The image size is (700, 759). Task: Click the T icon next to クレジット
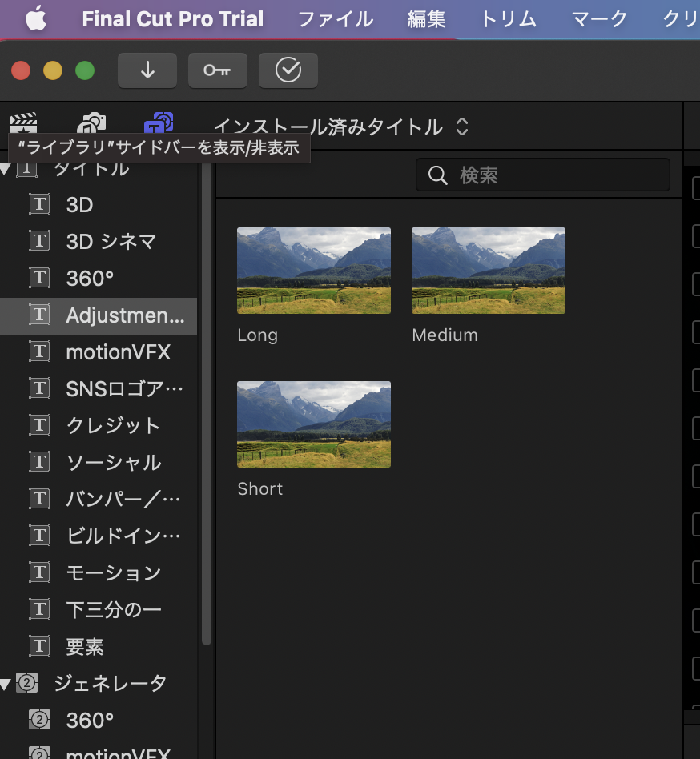tap(40, 425)
